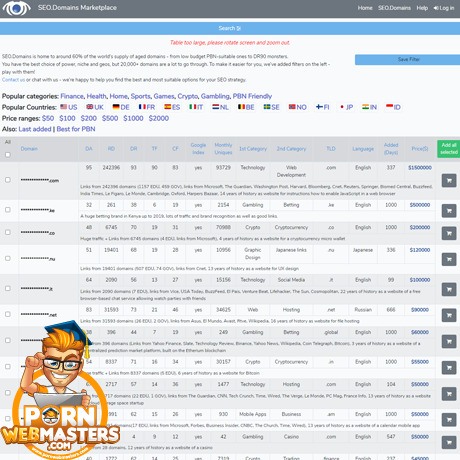Click the $1500000 price link

(420, 168)
